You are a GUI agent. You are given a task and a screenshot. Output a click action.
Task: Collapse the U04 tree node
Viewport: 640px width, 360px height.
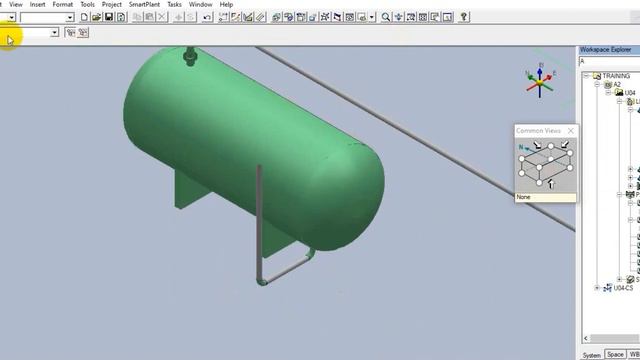point(609,93)
